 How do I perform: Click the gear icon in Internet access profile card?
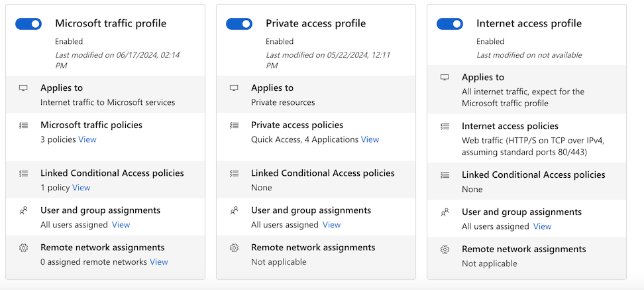pos(445,250)
